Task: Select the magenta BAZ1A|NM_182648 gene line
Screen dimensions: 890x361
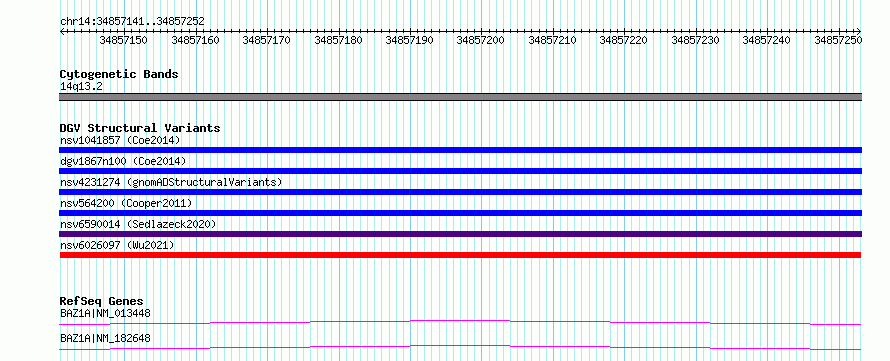Action: pyautogui.click(x=460, y=347)
